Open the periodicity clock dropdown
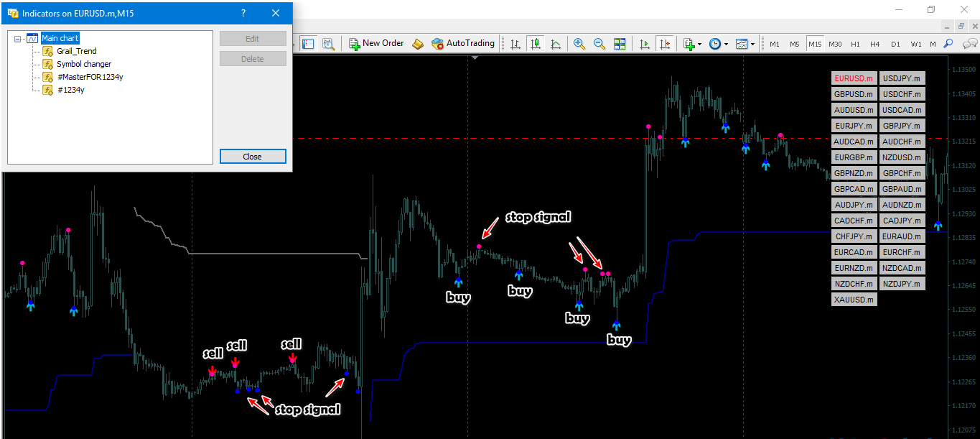The height and width of the screenshot is (439, 980). coord(726,45)
